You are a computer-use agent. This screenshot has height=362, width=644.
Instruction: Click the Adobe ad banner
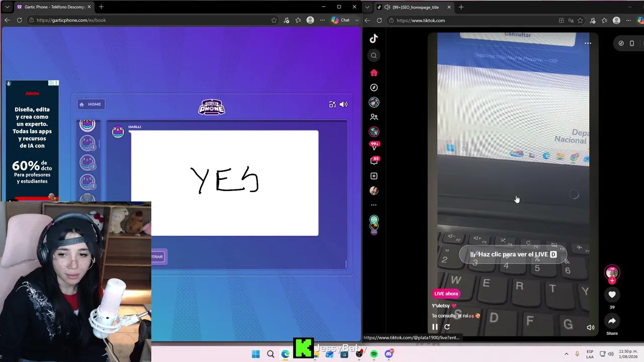pos(32,141)
